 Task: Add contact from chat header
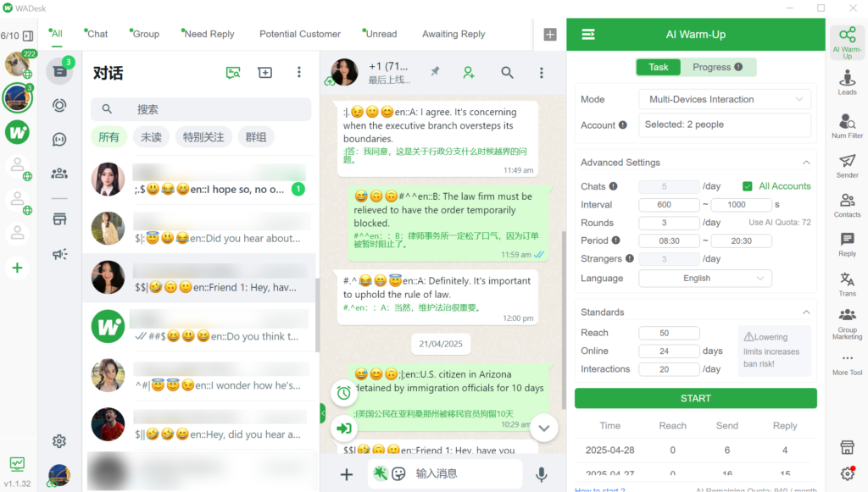click(468, 73)
